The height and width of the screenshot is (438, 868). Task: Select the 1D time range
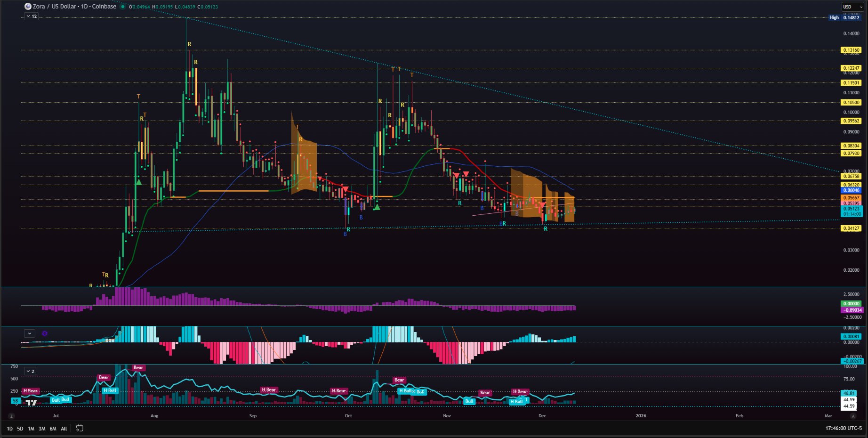pyautogui.click(x=9, y=429)
